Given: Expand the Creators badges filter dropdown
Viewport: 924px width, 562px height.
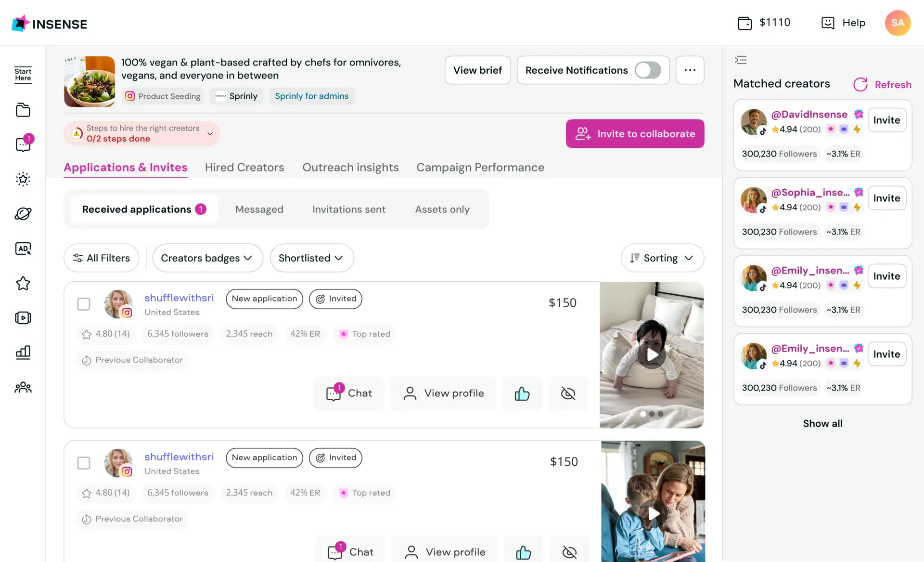Looking at the screenshot, I should (207, 258).
